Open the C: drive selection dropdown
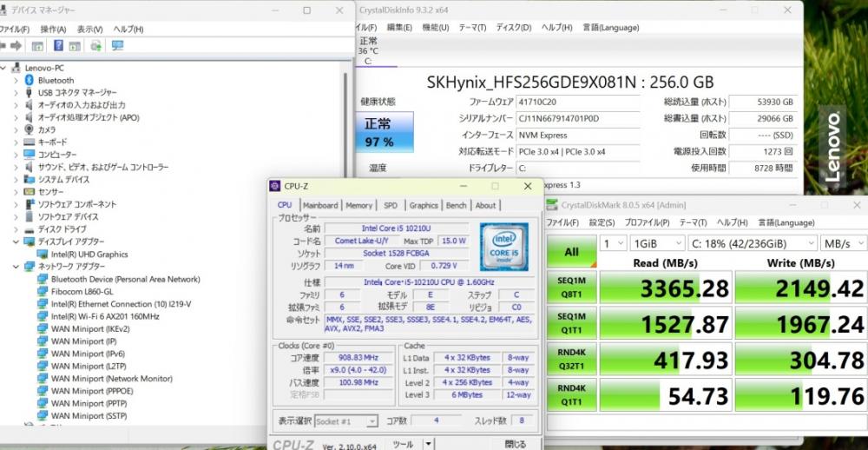This screenshot has width=868, height=450. [753, 243]
